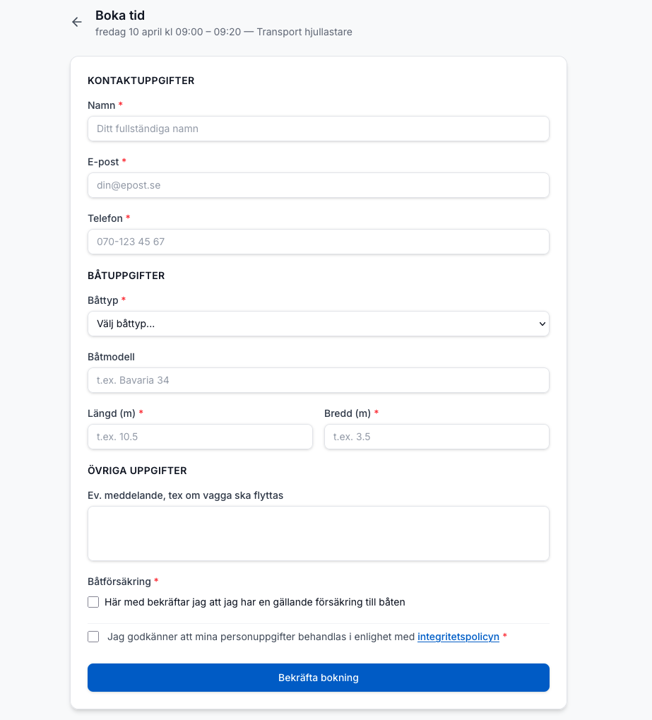Click the Båtuppgifter section heading
The width and height of the screenshot is (652, 720).
[x=126, y=276]
